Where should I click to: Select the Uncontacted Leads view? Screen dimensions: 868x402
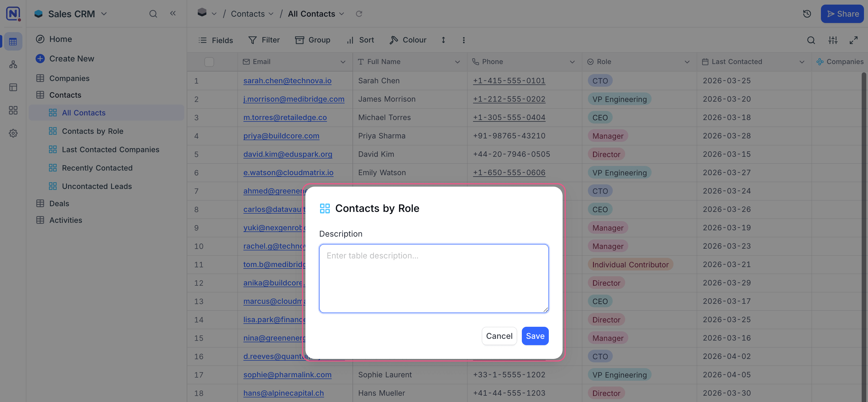tap(97, 186)
